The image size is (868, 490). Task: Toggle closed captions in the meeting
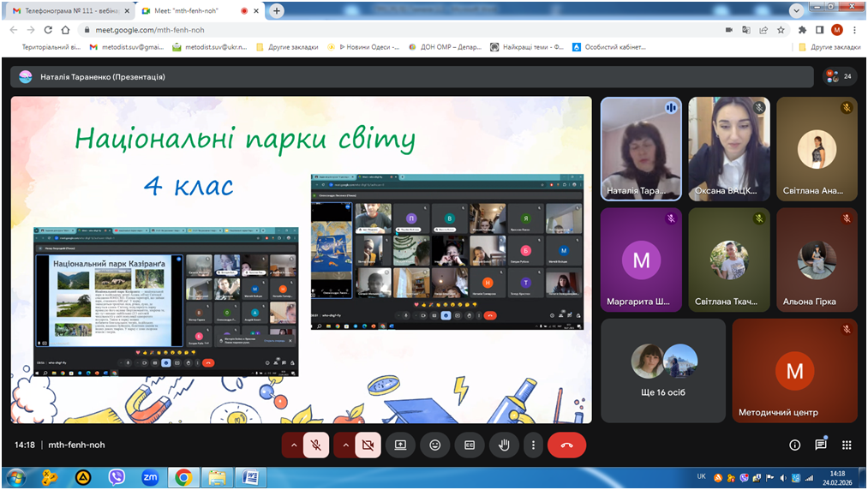tap(469, 445)
